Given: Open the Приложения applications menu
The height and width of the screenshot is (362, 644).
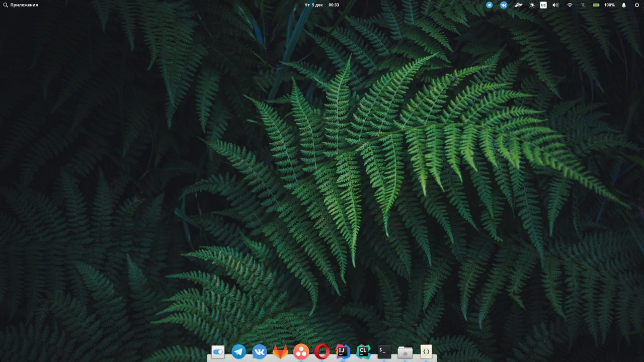Looking at the screenshot, I should [x=20, y=5].
